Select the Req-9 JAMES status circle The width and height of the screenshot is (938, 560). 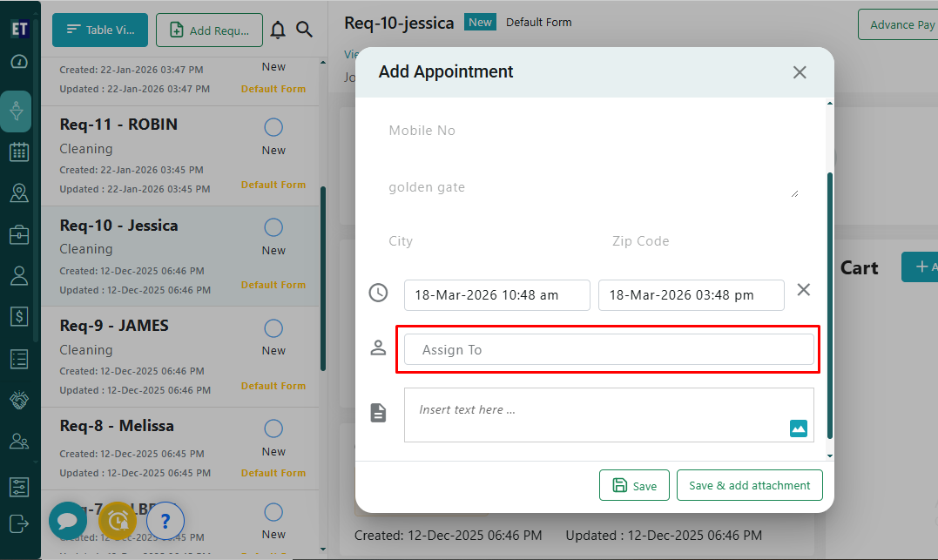[273, 328]
